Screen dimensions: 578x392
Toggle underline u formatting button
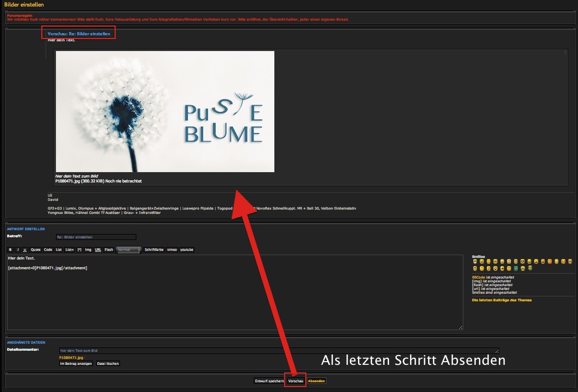click(24, 250)
